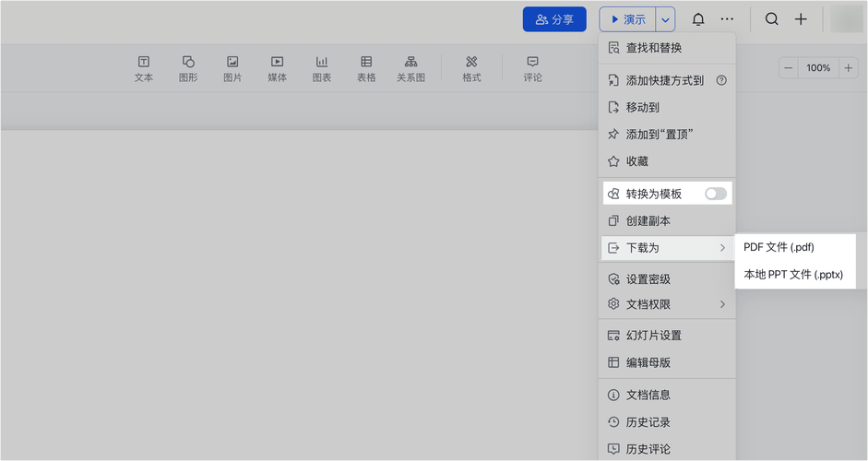Insert a text box via 文本 tool
This screenshot has width=868, height=461.
pos(144,68)
